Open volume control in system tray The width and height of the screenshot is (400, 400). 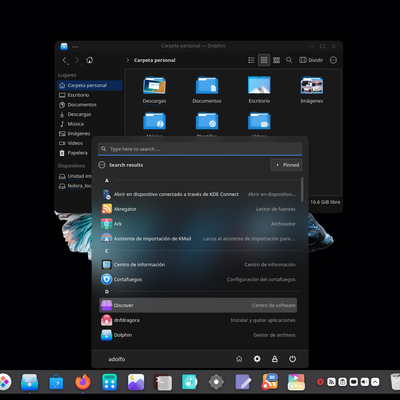point(365,382)
